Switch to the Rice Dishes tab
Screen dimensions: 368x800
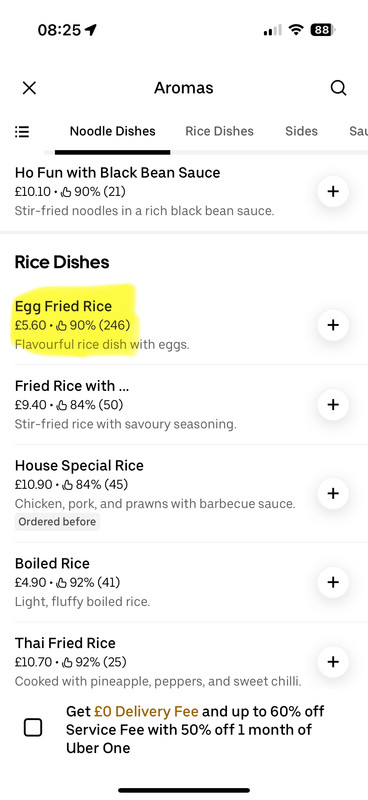click(219, 131)
